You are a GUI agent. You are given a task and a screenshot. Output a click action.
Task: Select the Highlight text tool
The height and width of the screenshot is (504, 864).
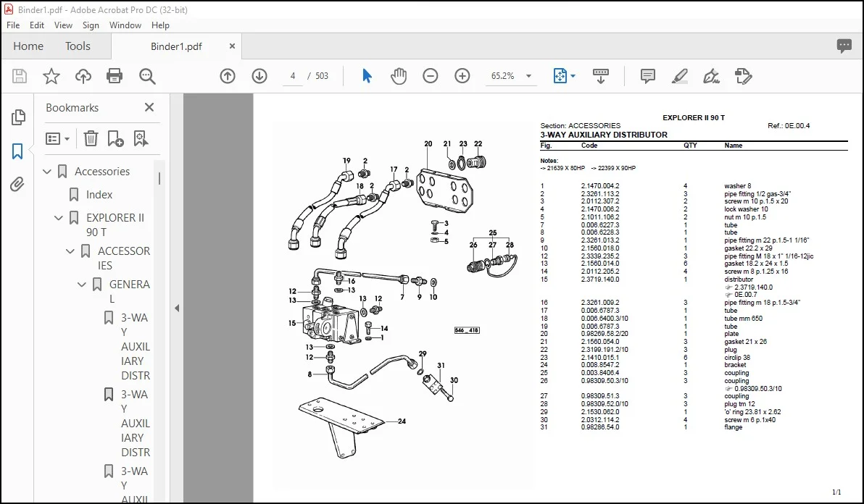680,76
